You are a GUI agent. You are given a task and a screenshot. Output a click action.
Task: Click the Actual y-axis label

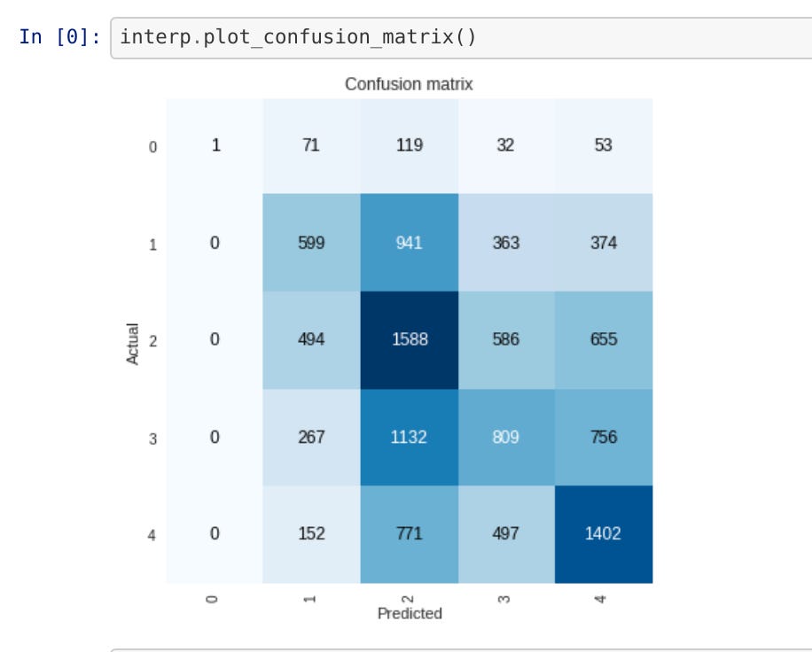[133, 342]
